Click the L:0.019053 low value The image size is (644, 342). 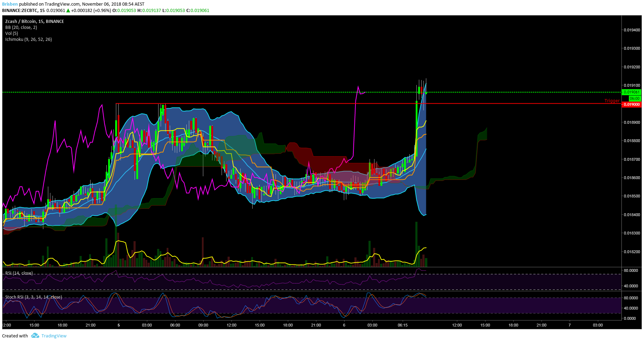coord(174,11)
